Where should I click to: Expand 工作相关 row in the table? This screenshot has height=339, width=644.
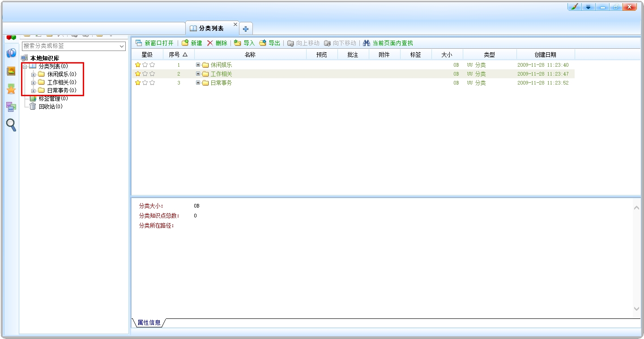[x=198, y=74]
